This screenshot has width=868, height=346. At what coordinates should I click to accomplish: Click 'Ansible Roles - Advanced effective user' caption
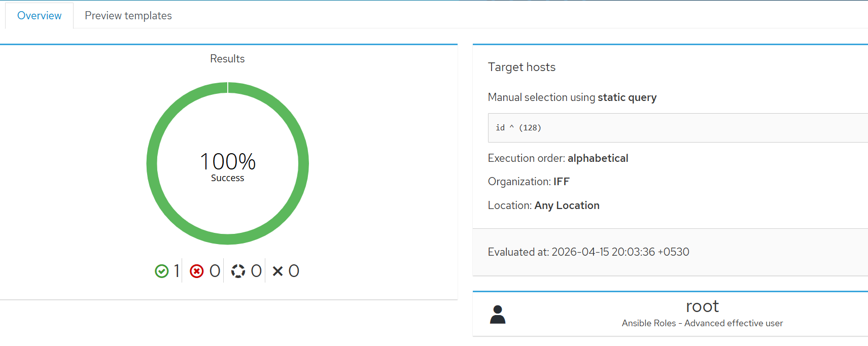702,323
